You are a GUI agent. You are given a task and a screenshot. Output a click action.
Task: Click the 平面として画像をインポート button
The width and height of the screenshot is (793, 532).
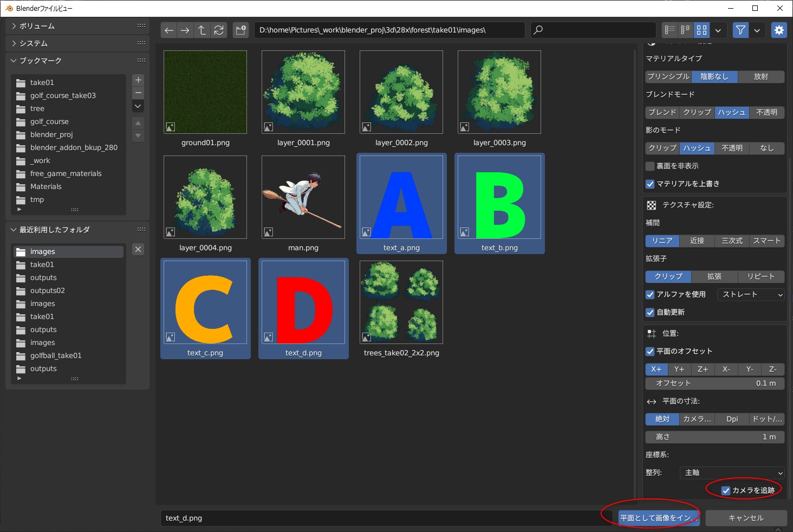(x=659, y=518)
